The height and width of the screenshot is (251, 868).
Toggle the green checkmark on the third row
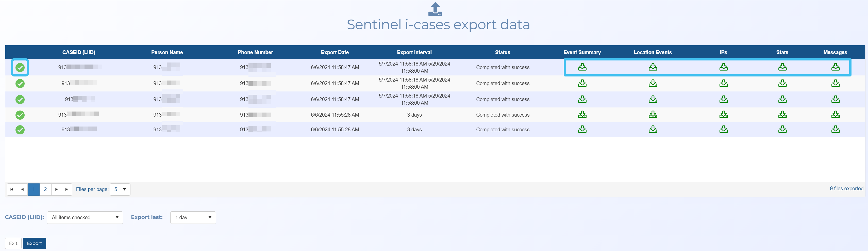(x=20, y=100)
